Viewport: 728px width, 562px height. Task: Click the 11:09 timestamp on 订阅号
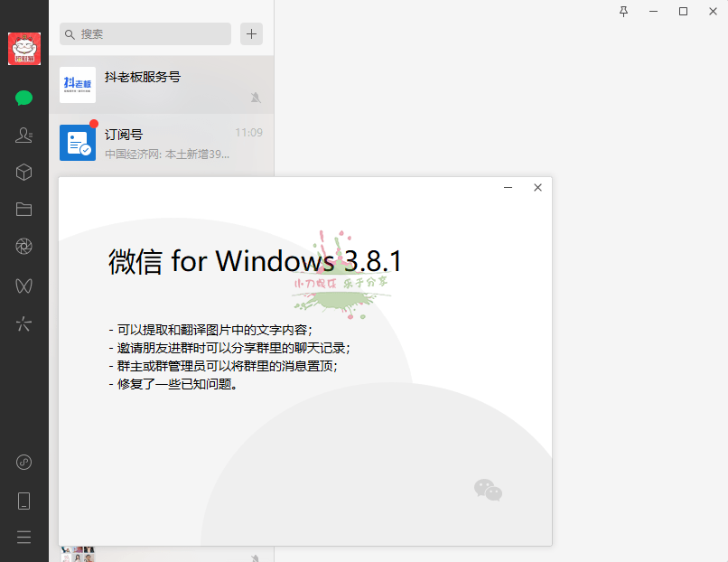point(249,133)
